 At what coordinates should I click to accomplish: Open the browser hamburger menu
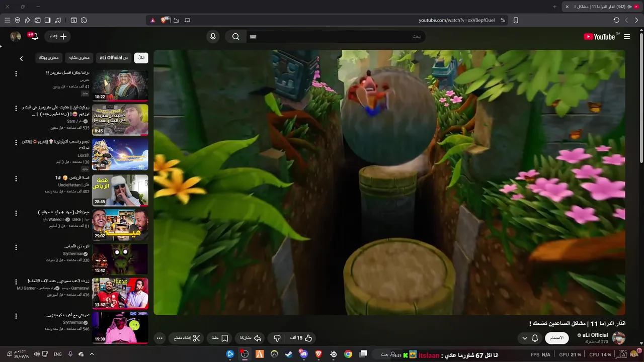[7, 20]
